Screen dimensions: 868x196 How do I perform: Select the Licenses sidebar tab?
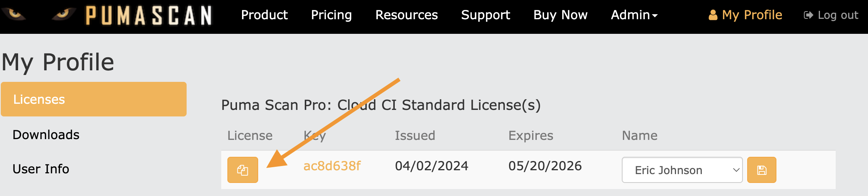tap(93, 99)
